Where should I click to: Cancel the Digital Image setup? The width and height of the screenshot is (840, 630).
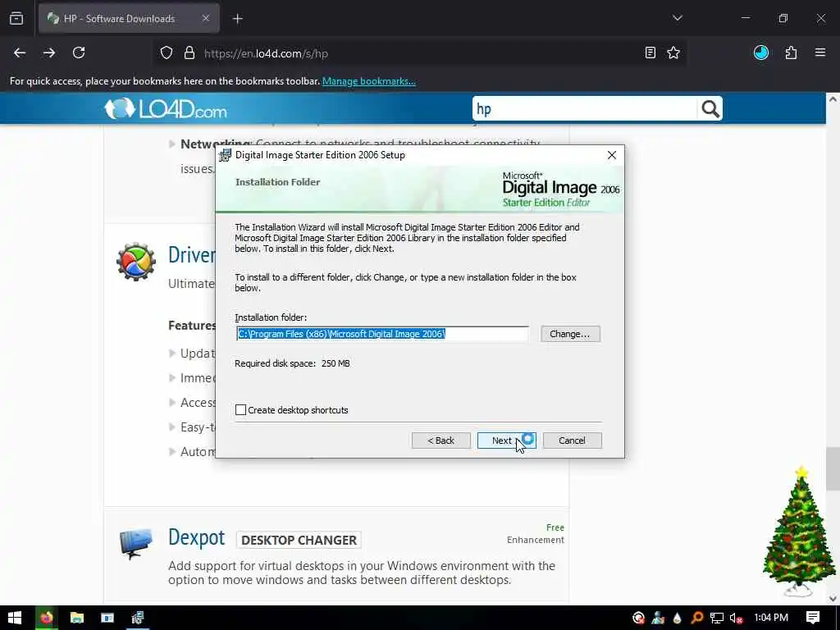coord(572,441)
